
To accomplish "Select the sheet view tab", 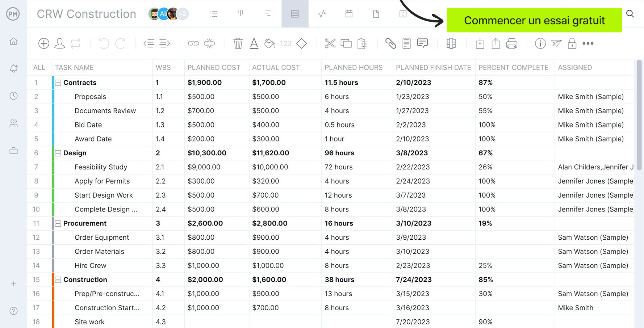I will [x=295, y=14].
